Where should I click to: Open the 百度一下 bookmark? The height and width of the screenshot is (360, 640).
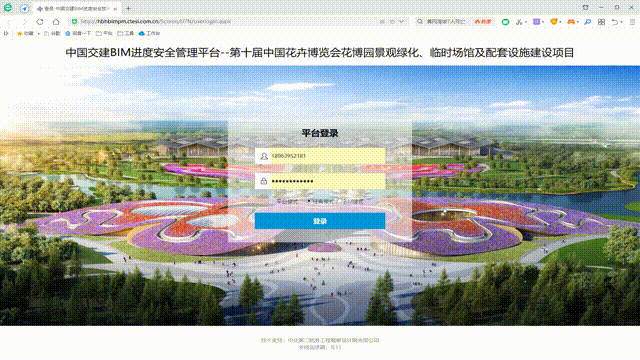(x=78, y=33)
